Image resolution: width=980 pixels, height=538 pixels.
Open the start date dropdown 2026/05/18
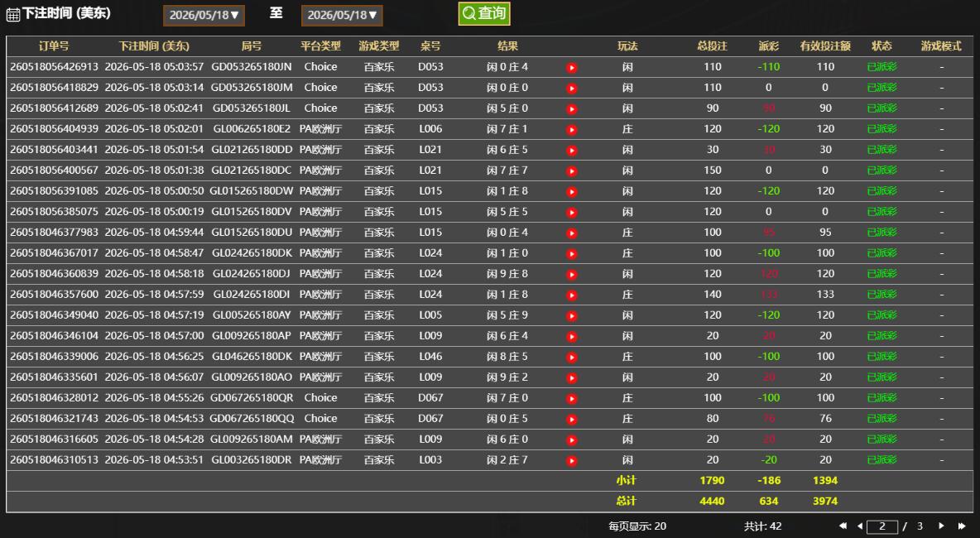[204, 15]
